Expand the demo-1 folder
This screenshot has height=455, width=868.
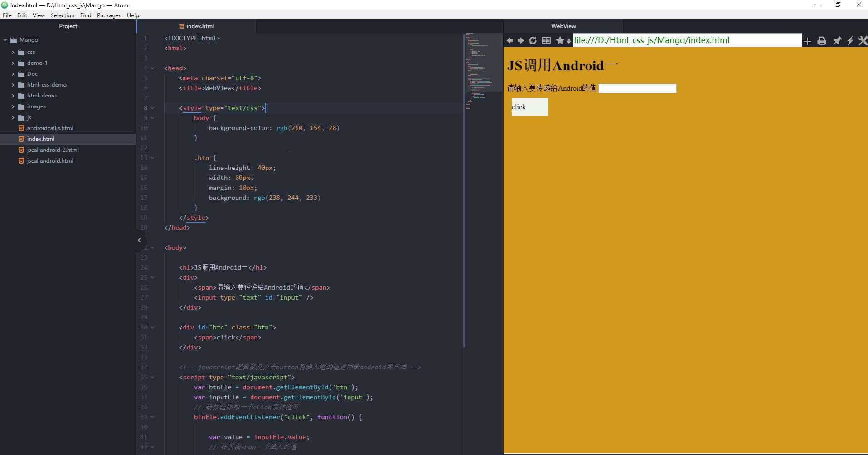point(13,63)
